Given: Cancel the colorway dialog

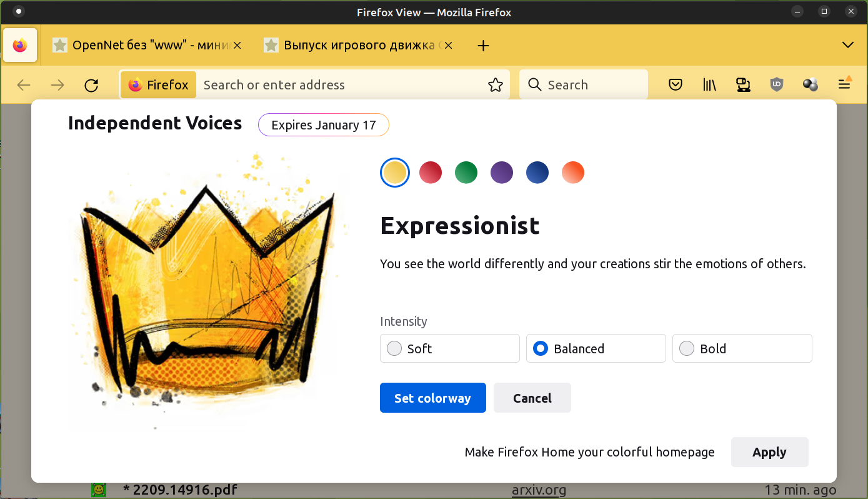Looking at the screenshot, I should click(x=532, y=398).
